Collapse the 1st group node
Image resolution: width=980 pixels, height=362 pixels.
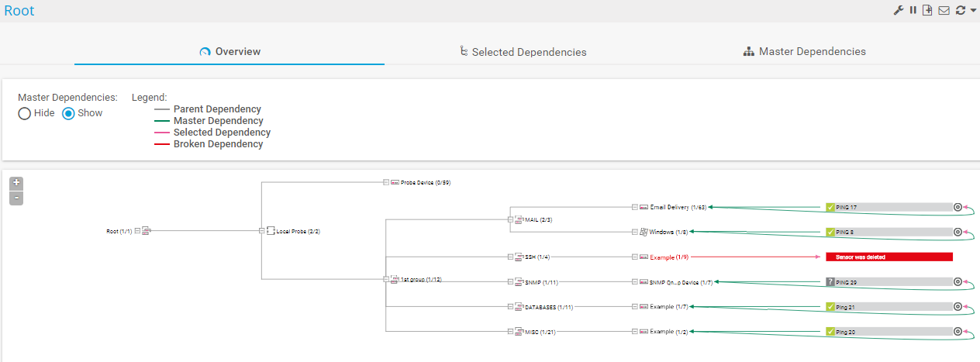[x=385, y=279]
